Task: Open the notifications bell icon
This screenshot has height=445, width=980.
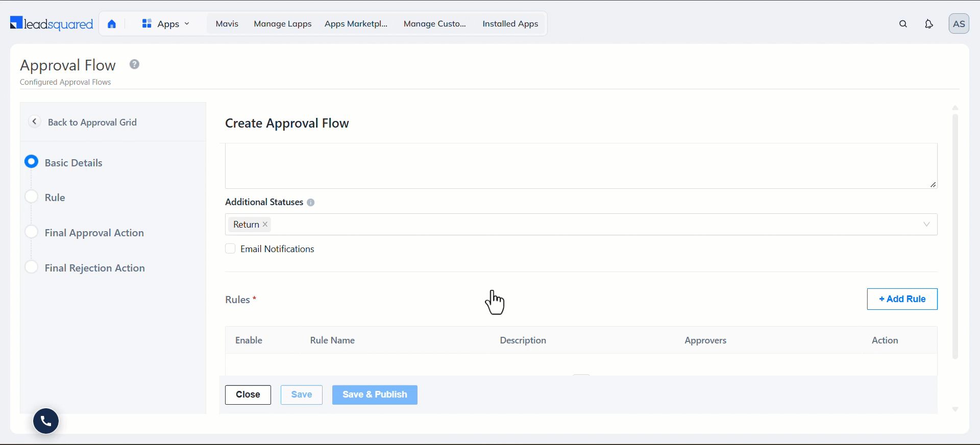Action: pos(929,24)
